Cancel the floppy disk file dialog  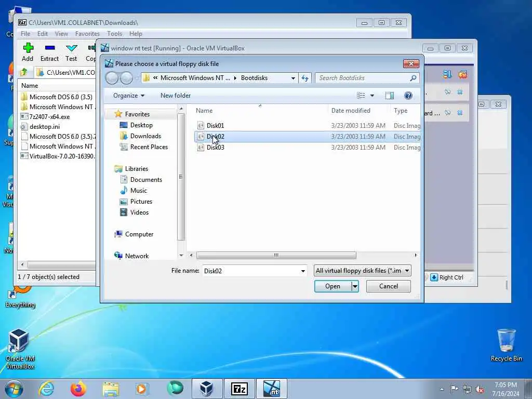(x=389, y=286)
